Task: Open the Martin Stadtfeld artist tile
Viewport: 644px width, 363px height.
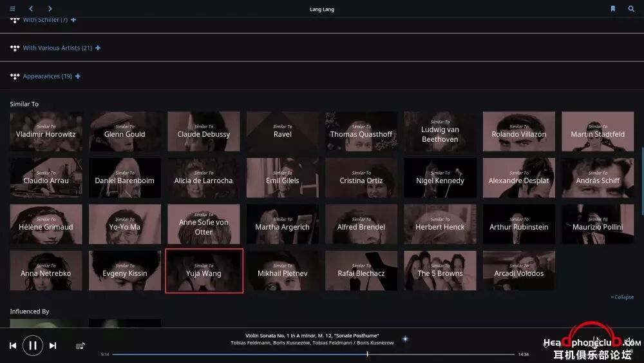Action: tap(598, 132)
